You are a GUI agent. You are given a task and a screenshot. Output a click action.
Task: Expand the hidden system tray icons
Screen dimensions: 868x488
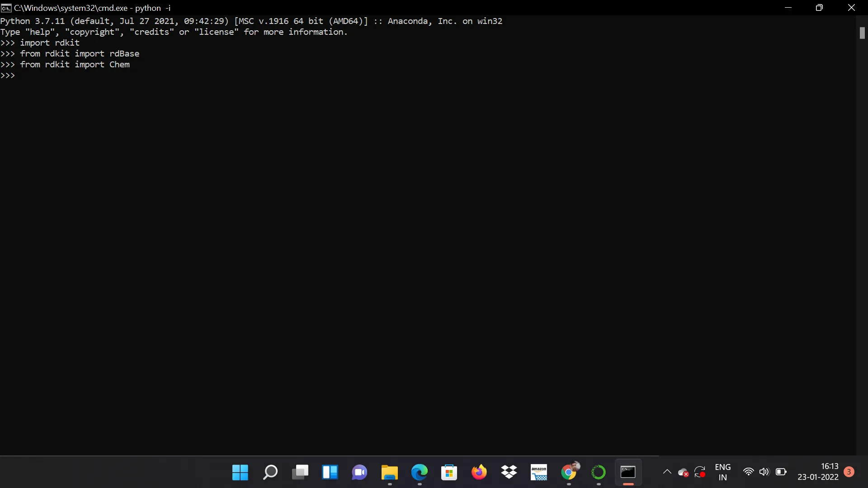667,472
